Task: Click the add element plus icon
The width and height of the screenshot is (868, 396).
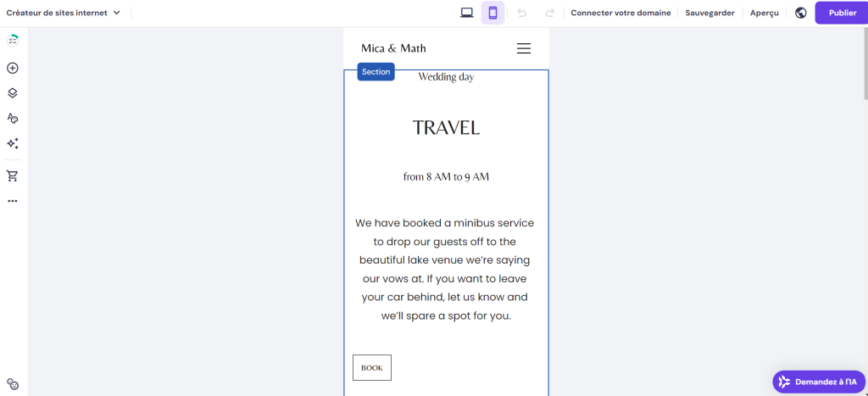Action: click(x=12, y=68)
